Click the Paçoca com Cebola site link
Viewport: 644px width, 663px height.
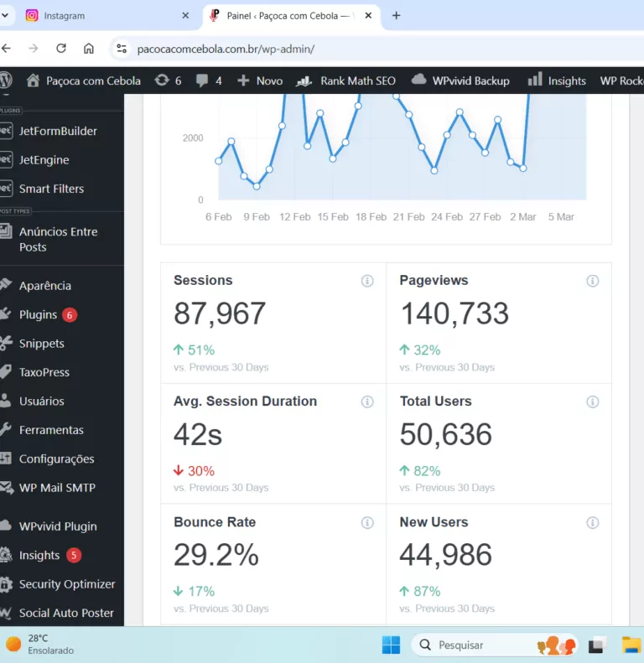84,80
